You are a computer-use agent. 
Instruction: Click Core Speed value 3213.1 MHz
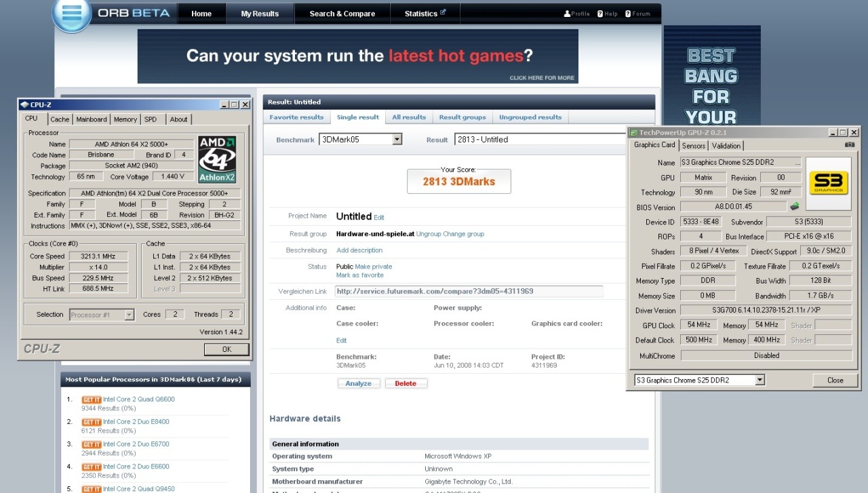[x=98, y=256]
